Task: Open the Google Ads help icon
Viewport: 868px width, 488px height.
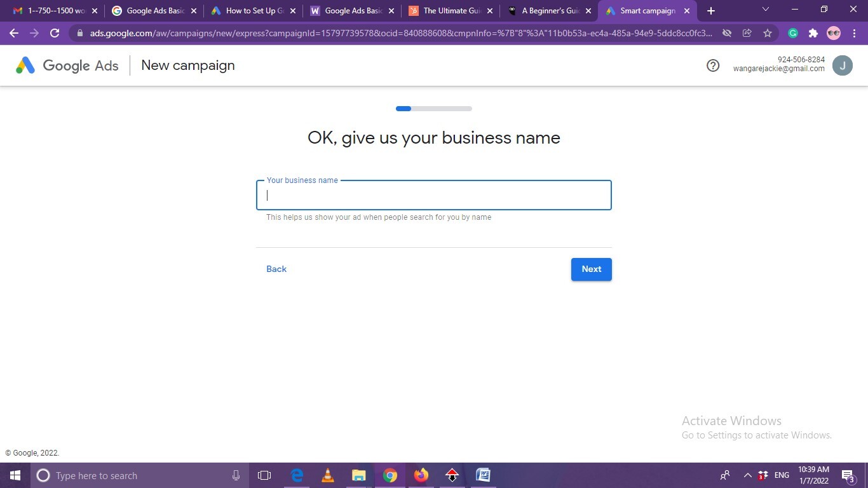Action: (713, 65)
